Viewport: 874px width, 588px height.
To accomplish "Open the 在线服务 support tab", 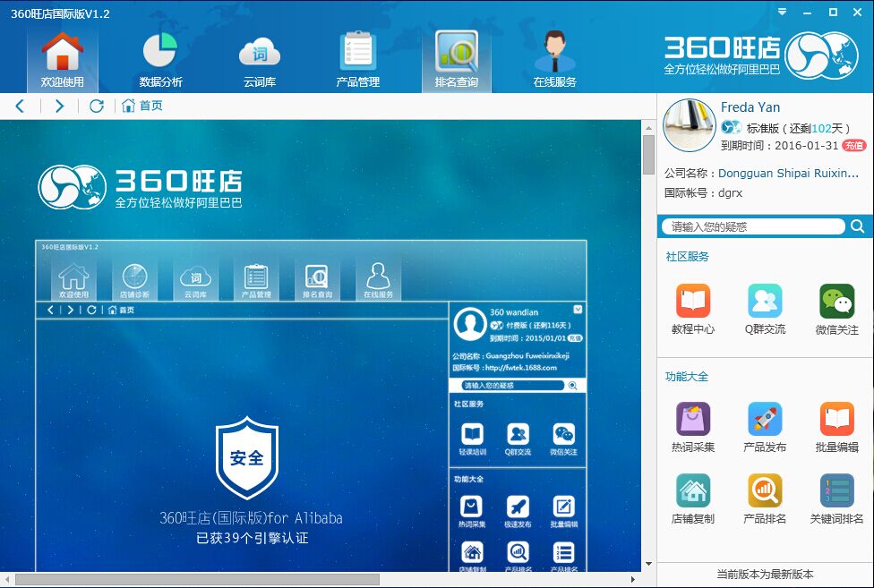I will pos(554,60).
